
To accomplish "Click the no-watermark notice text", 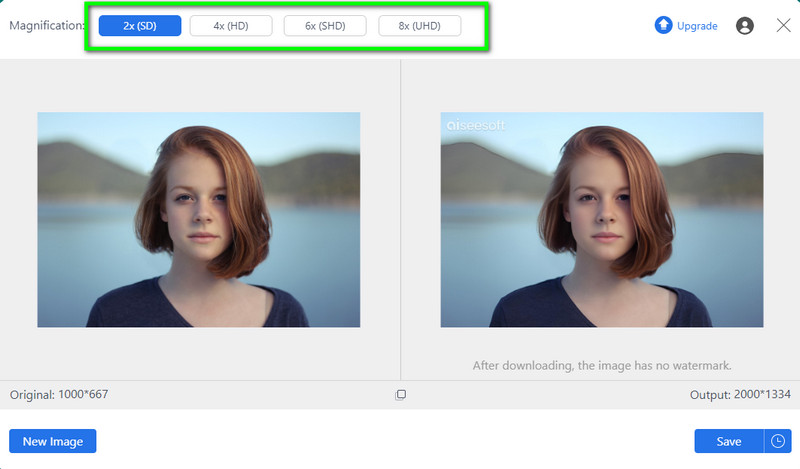I will click(x=602, y=366).
